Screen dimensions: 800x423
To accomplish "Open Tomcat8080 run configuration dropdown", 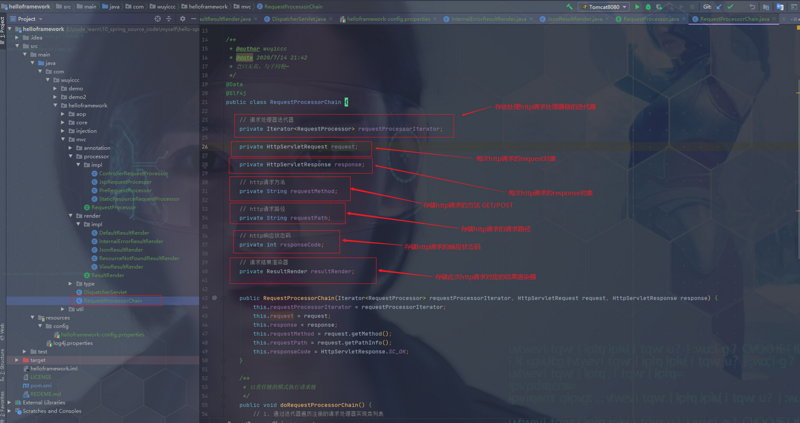I will tap(604, 7).
